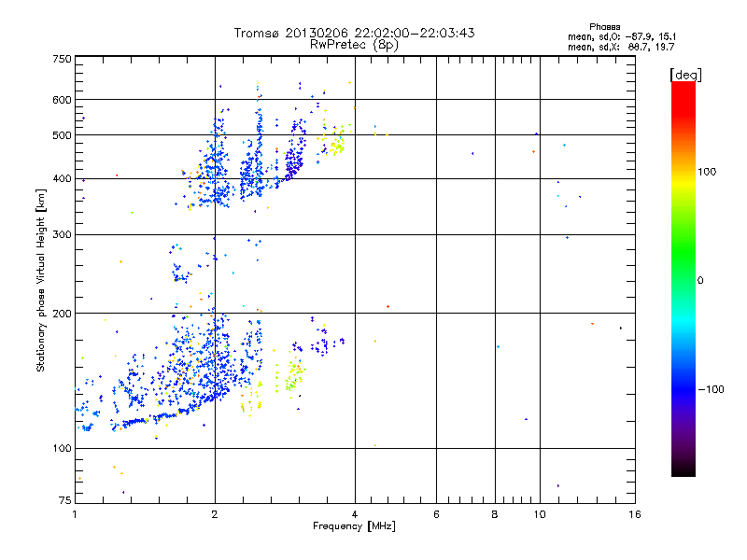Viewport: 747px width, 560px height.
Task: Click the y-axis tick label '75'
Action: pyautogui.click(x=65, y=500)
